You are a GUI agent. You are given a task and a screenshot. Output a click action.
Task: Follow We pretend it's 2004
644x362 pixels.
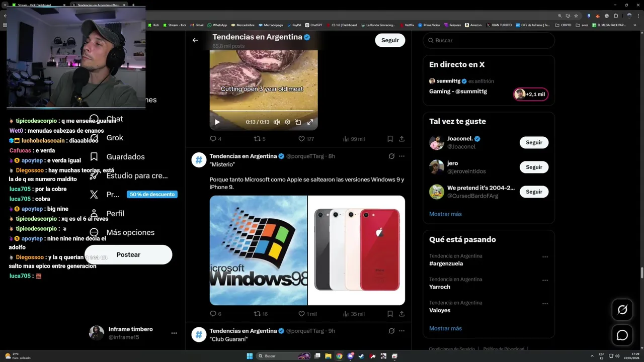tap(534, 192)
